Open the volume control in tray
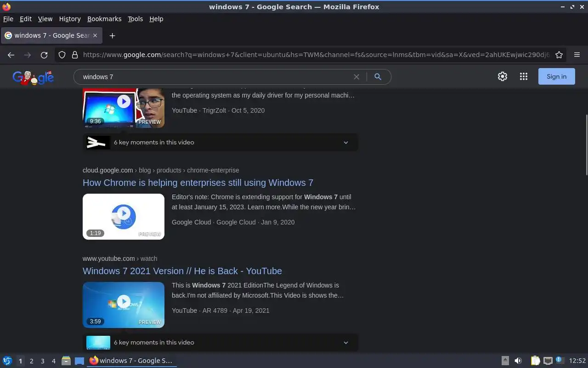This screenshot has height=368, width=588. click(518, 361)
